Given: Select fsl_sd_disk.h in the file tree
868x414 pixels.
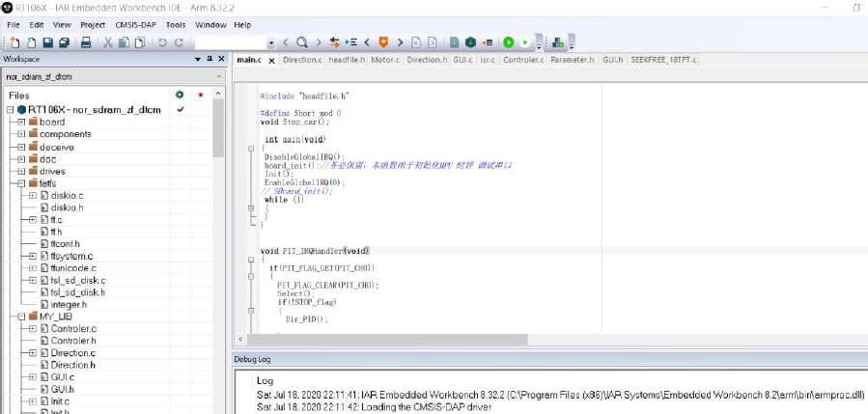Looking at the screenshot, I should coord(77,292).
